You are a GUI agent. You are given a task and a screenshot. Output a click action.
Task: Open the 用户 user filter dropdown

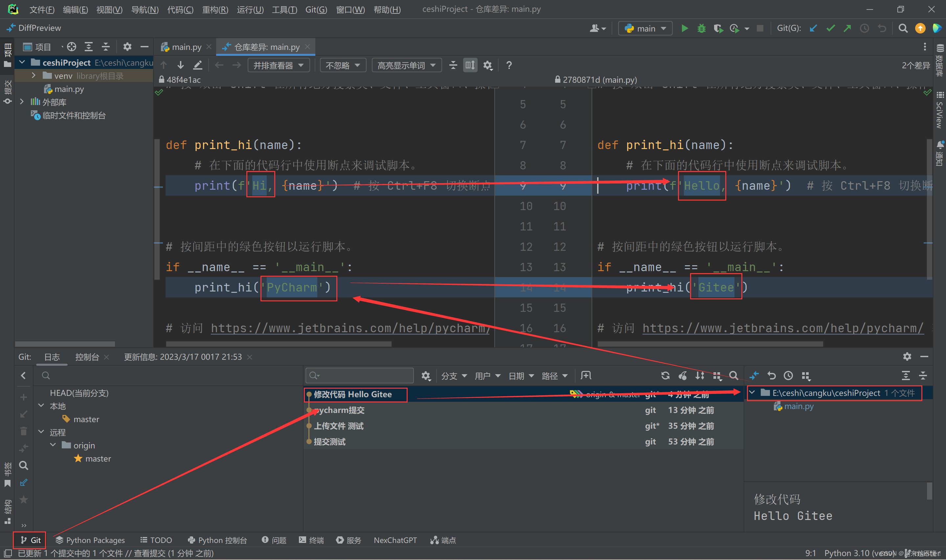[487, 376]
